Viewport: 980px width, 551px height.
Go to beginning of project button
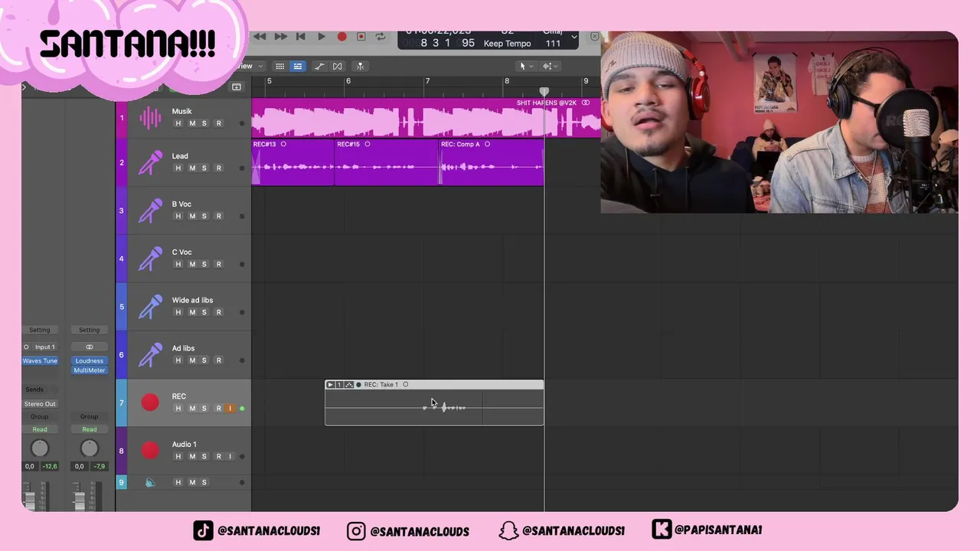pyautogui.click(x=301, y=37)
